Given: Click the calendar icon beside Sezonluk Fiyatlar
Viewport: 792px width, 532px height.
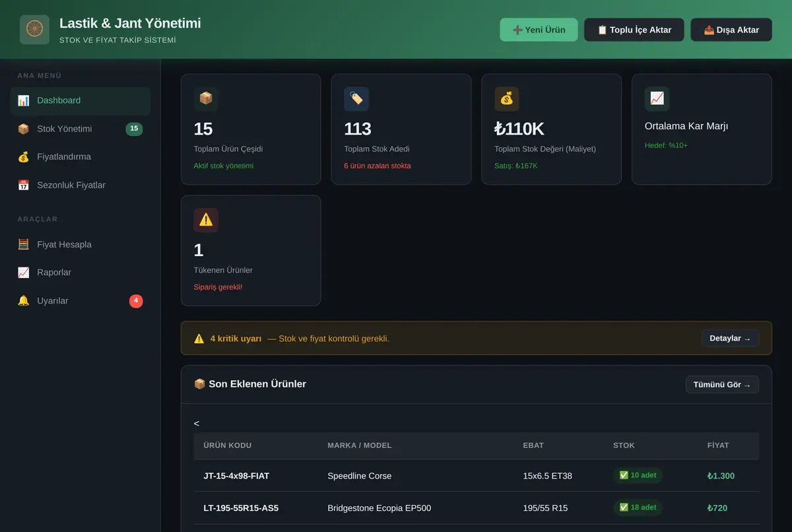Looking at the screenshot, I should pyautogui.click(x=24, y=185).
